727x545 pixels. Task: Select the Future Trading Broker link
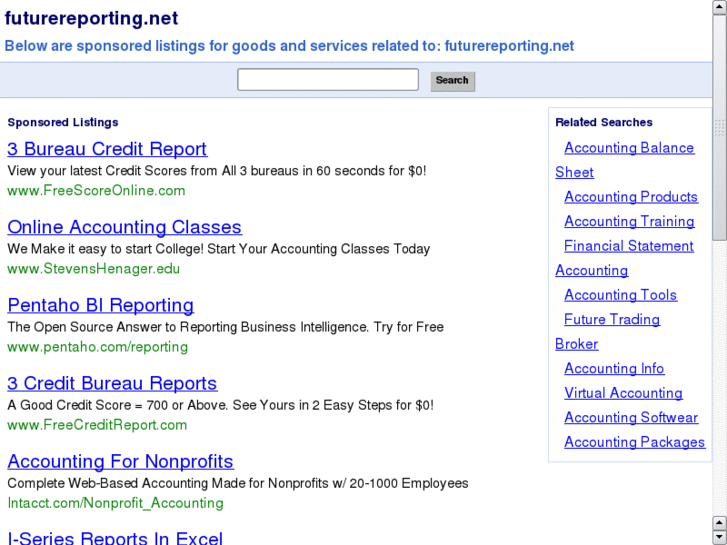coord(611,320)
